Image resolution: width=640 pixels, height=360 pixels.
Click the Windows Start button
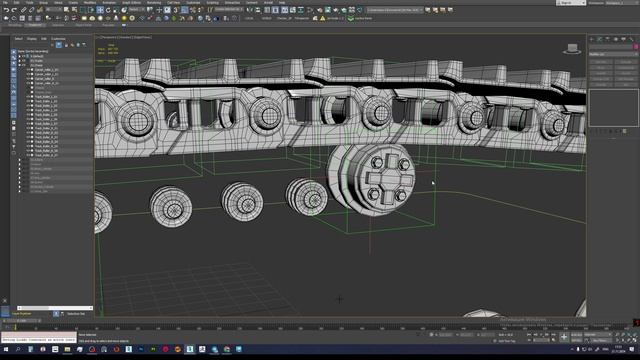tap(6, 349)
